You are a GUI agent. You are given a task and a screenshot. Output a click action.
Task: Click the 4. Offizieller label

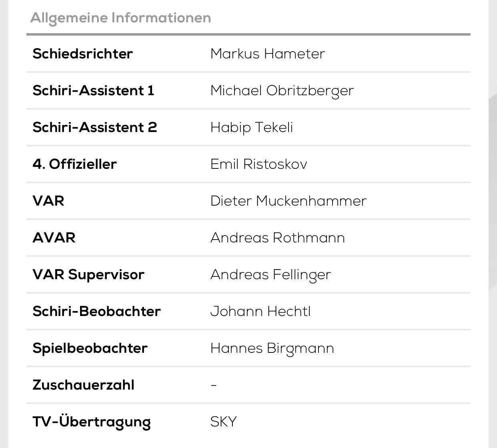[x=74, y=164]
